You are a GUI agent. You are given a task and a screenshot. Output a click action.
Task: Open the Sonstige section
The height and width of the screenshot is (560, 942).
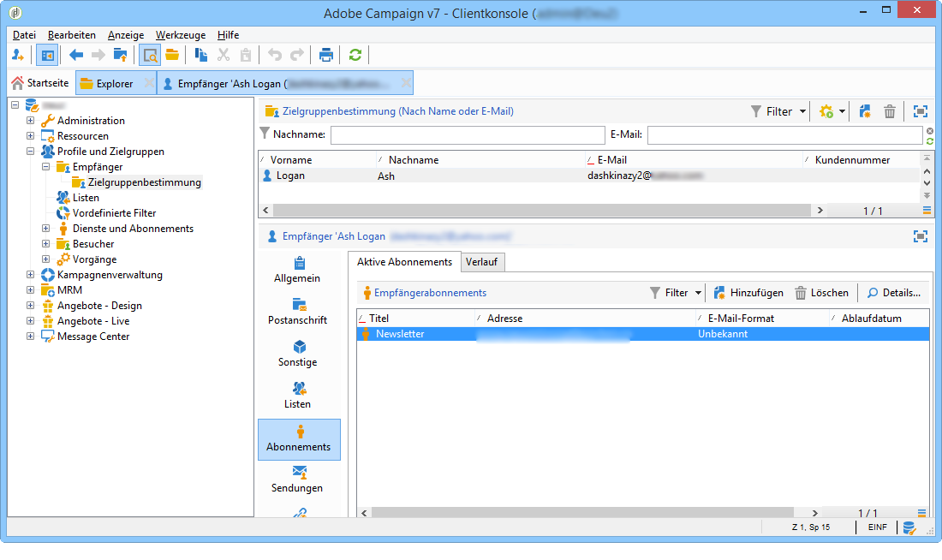coord(297,354)
